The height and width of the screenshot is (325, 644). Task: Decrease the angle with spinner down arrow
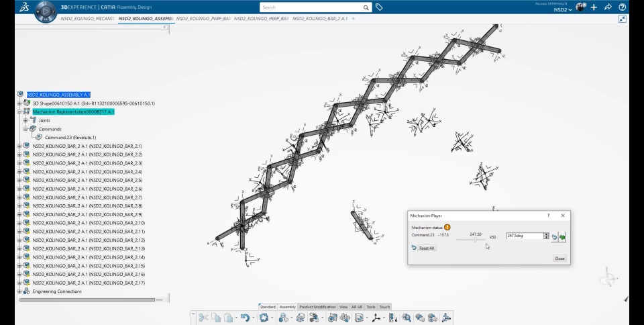(546, 238)
